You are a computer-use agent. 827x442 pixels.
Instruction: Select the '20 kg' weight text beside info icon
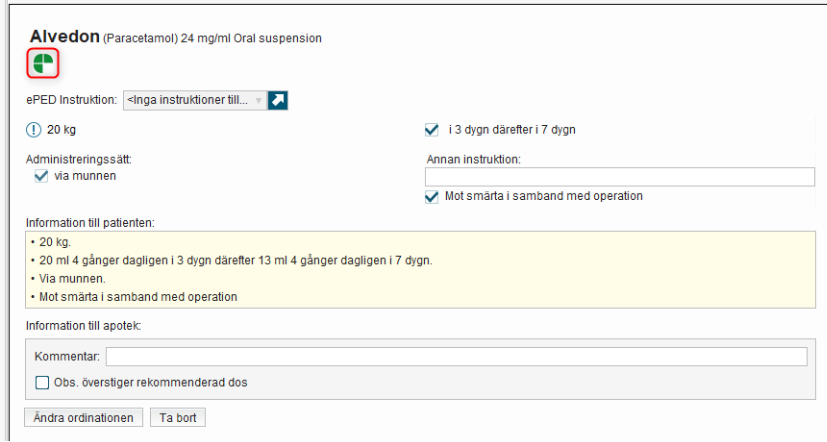(x=62, y=129)
